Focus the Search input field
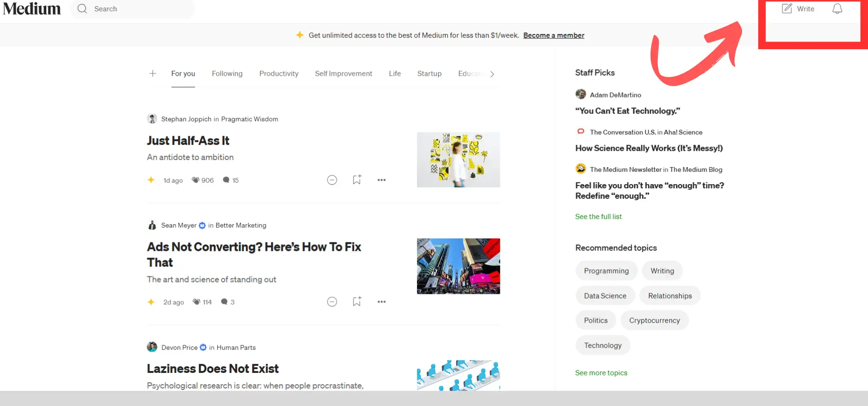 point(133,9)
